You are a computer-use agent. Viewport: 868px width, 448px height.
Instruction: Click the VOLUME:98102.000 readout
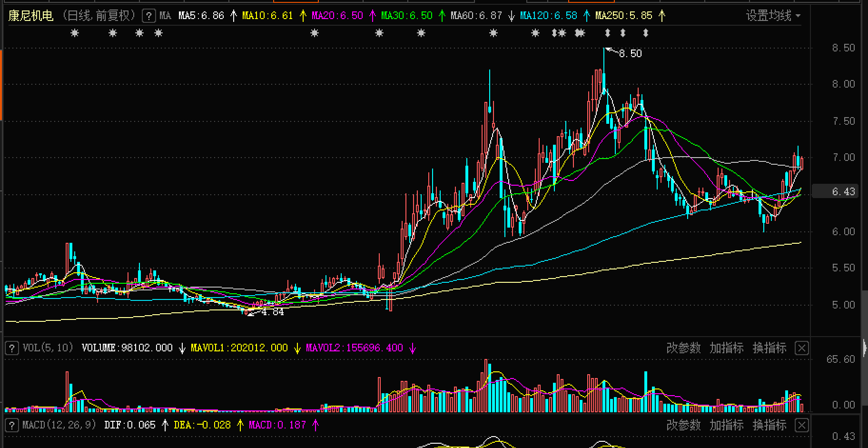(127, 348)
